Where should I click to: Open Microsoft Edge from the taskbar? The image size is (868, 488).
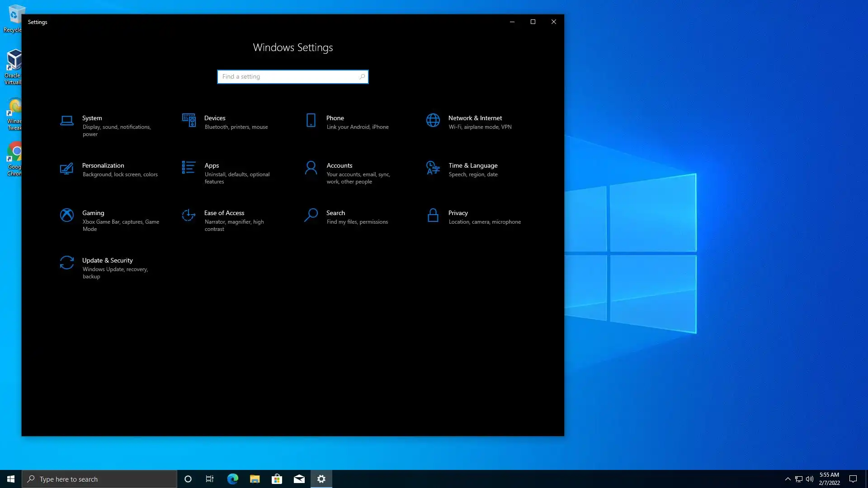[232, 479]
